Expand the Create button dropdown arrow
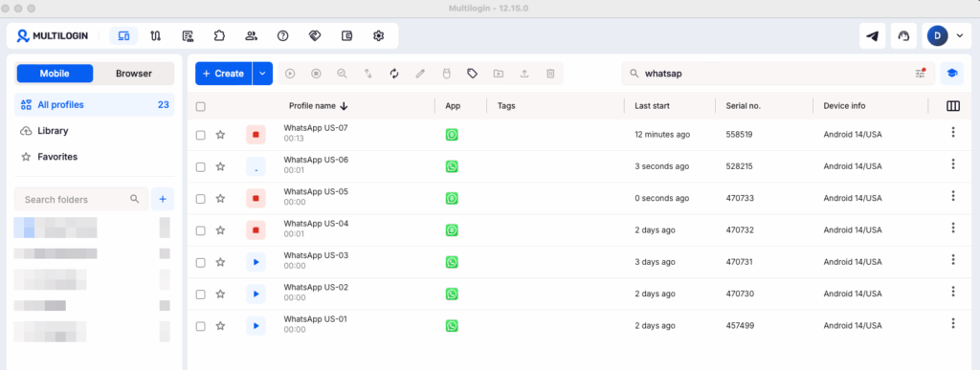This screenshot has width=980, height=370. pos(262,74)
